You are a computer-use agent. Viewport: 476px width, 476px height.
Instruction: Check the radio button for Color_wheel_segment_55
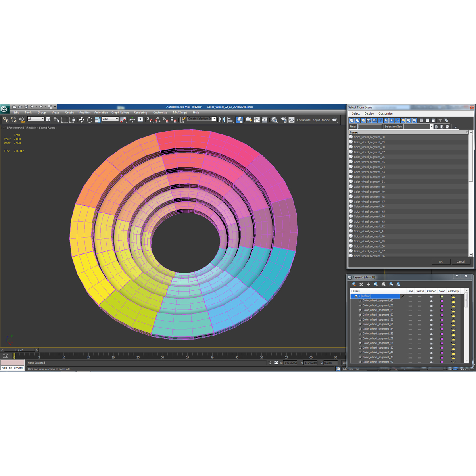351,162
